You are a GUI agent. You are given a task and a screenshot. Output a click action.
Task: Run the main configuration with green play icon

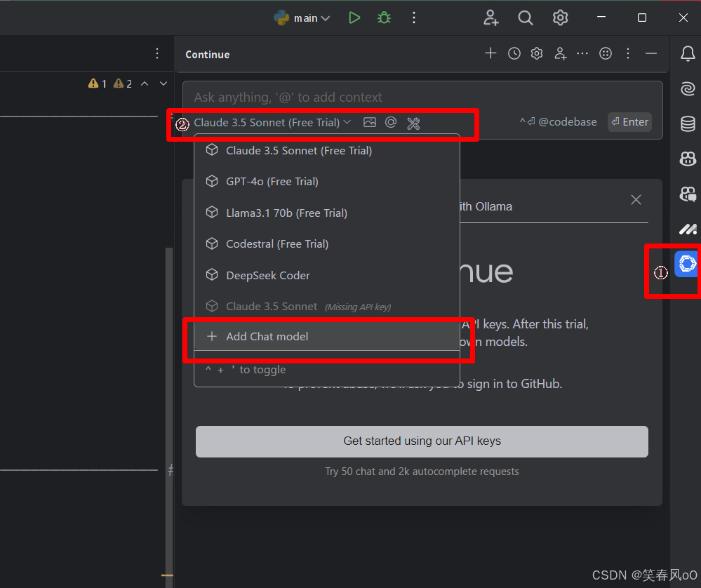coord(354,18)
